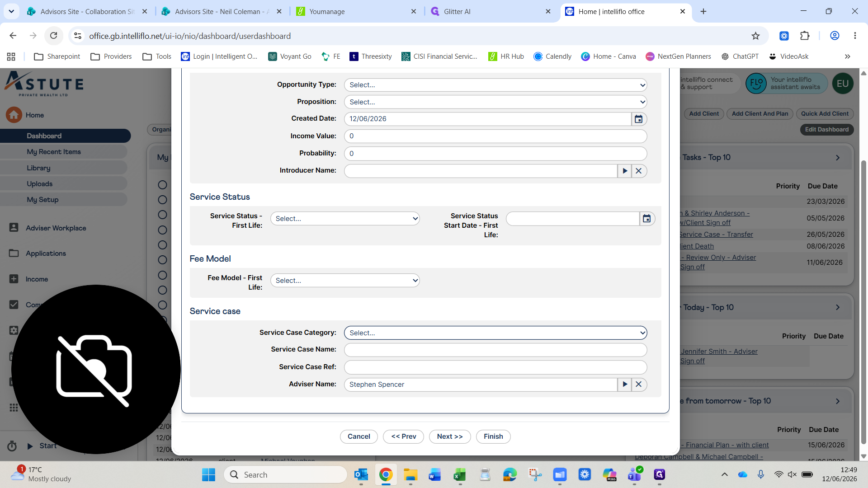Image resolution: width=868 pixels, height=488 pixels.
Task: Click the Income plus sidebar icon
Action: tap(14, 279)
